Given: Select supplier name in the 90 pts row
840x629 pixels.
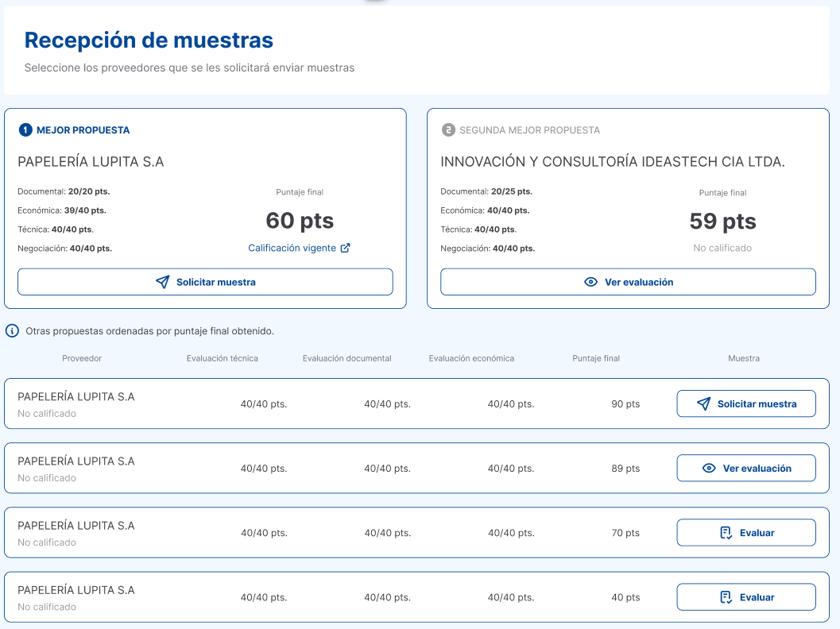Looking at the screenshot, I should click(76, 396).
